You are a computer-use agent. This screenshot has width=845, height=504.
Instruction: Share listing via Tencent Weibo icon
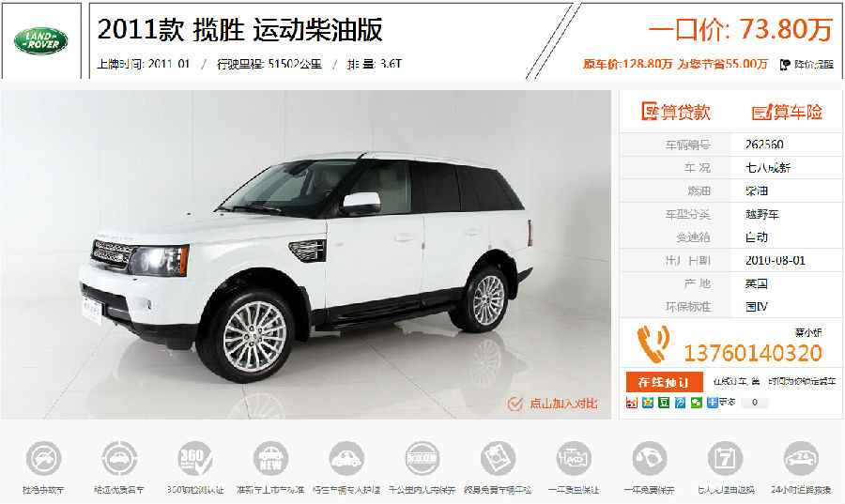[x=680, y=403]
